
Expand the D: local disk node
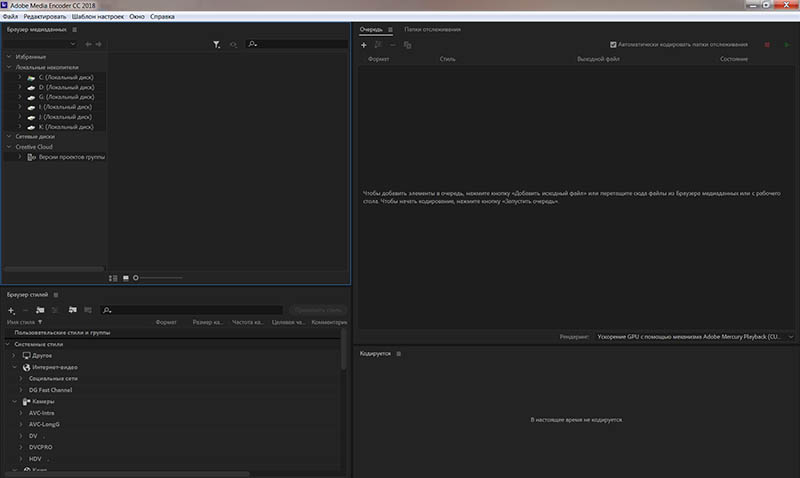click(19, 87)
